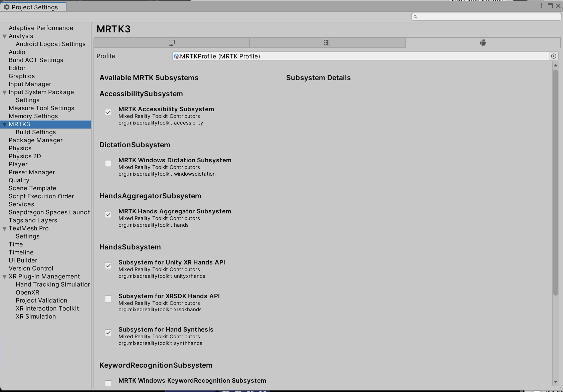The width and height of the screenshot is (563, 392).
Task: Select Timeline settings category
Action: [x=45, y=252]
